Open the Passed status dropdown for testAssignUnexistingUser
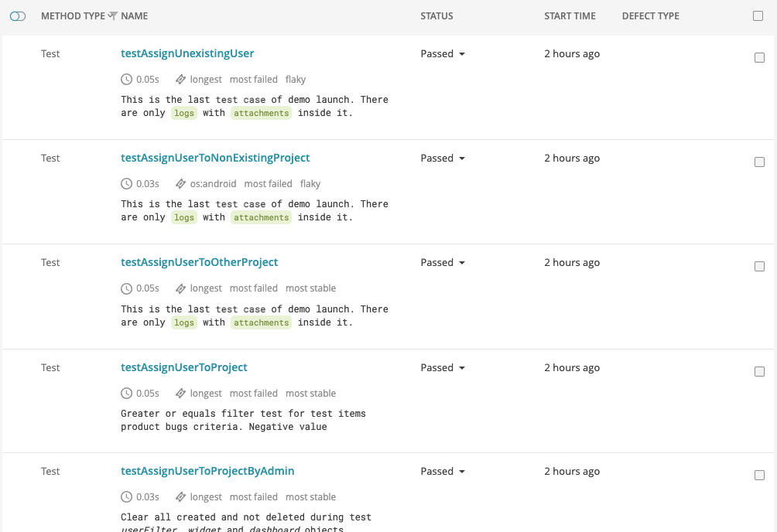The width and height of the screenshot is (777, 532). coord(443,54)
